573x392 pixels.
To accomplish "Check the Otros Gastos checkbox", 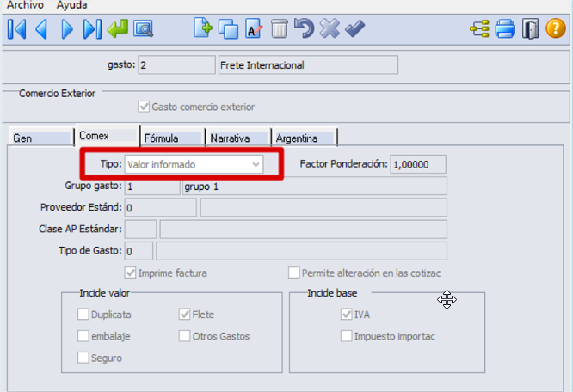I will 184,336.
